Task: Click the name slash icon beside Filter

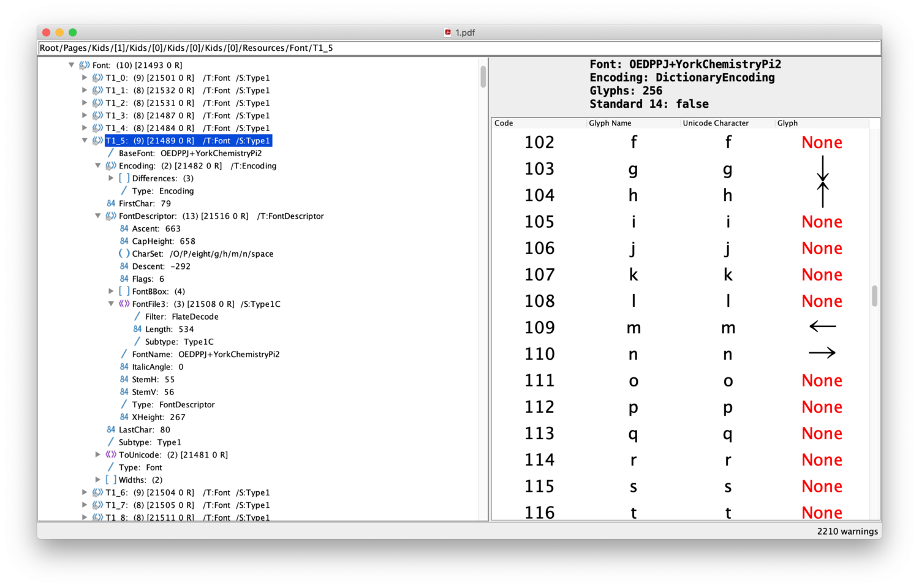Action: tap(137, 316)
